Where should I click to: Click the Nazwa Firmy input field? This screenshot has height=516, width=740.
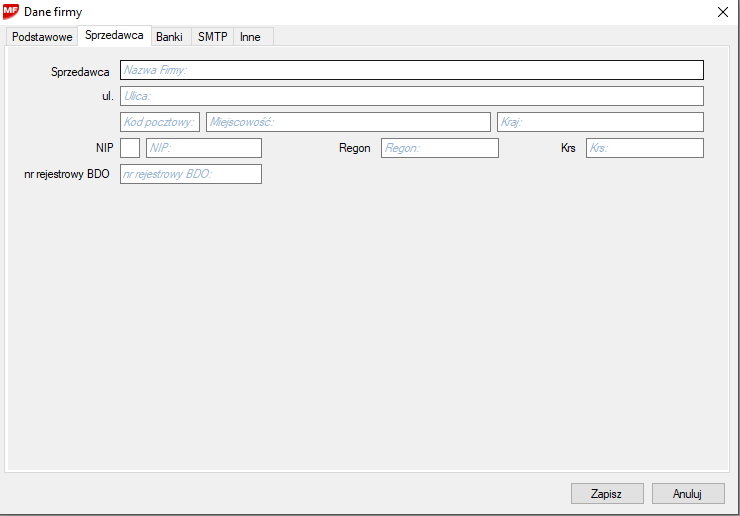pos(411,70)
